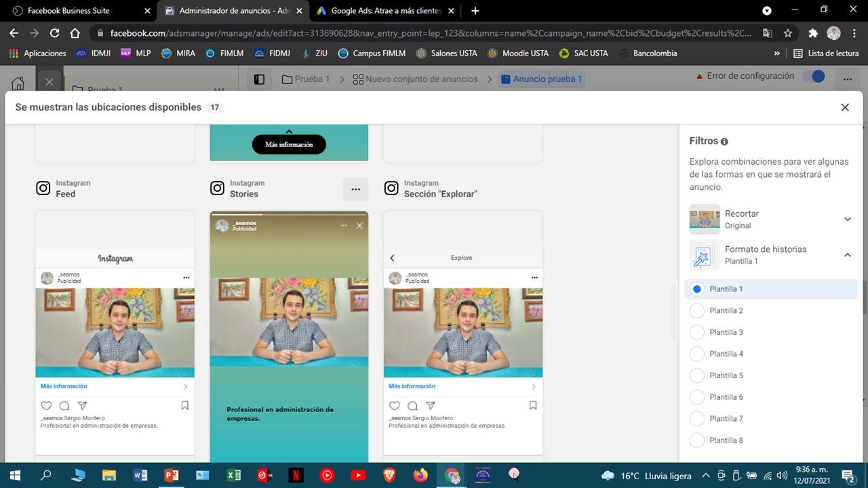Show more bookmarks with the chevron
Screen dimensions: 868x488
tap(776, 53)
